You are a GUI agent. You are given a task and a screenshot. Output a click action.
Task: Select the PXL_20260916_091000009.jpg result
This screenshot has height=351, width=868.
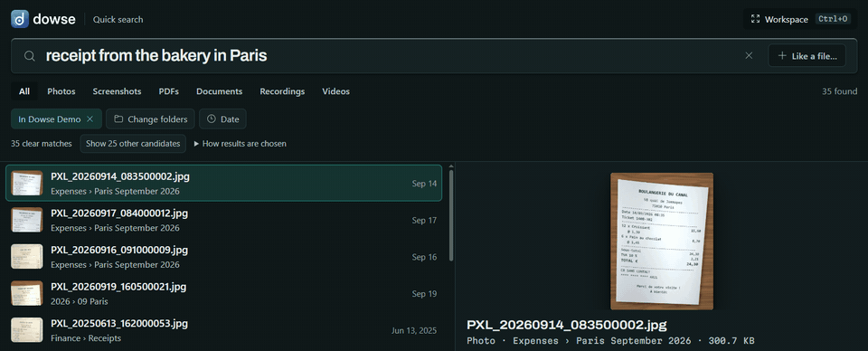[x=223, y=257]
